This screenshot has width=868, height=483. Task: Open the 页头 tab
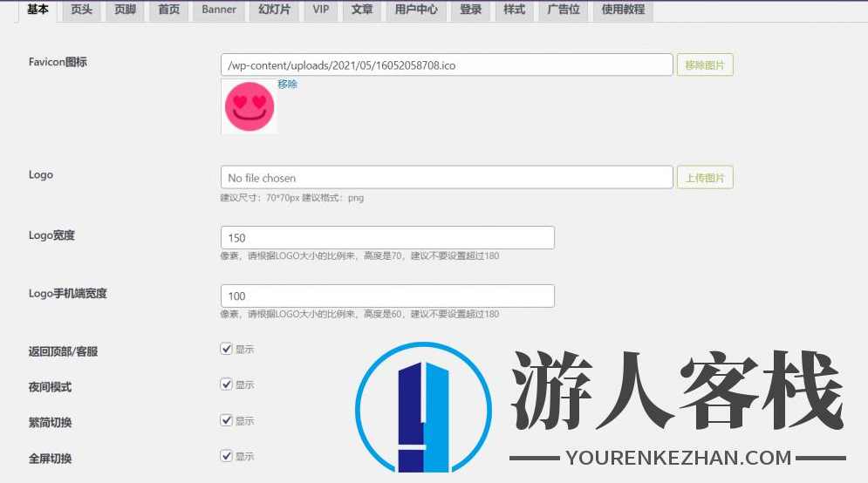click(x=81, y=10)
